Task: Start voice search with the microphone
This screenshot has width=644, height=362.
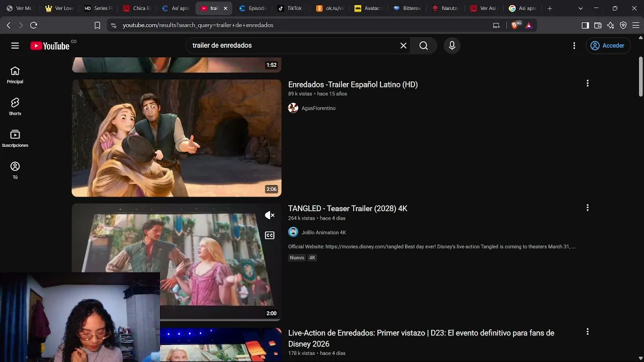Action: tap(452, 46)
